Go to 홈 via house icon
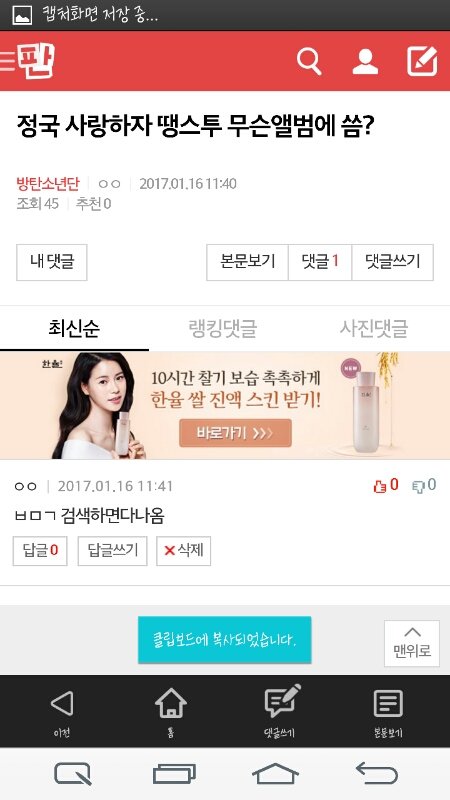The height and width of the screenshot is (800, 450). (x=170, y=703)
